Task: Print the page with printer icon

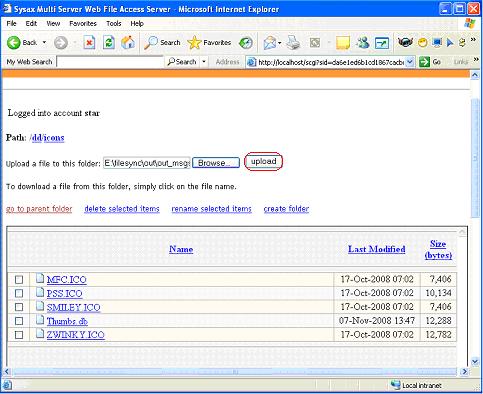Action: (x=293, y=43)
